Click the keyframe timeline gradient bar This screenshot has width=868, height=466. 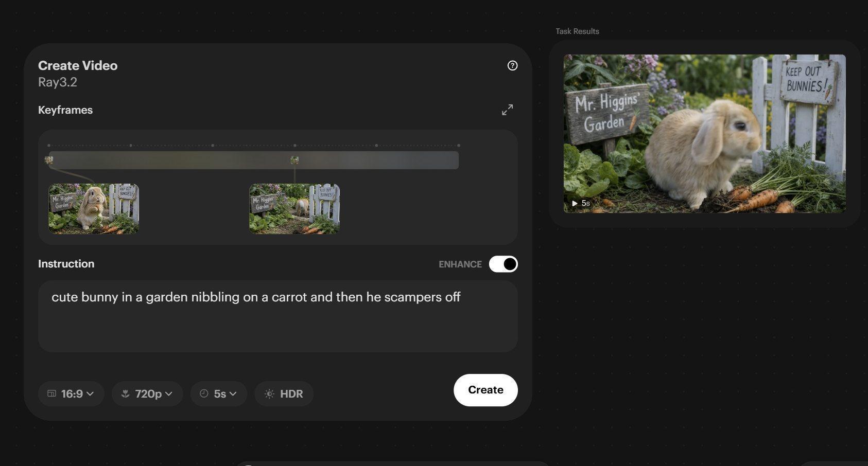click(x=253, y=160)
